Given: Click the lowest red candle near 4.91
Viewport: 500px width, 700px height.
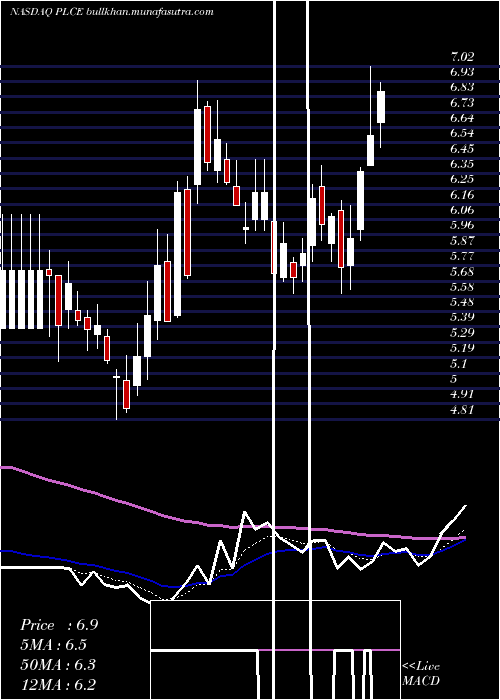Looking at the screenshot, I should pyautogui.click(x=127, y=394).
